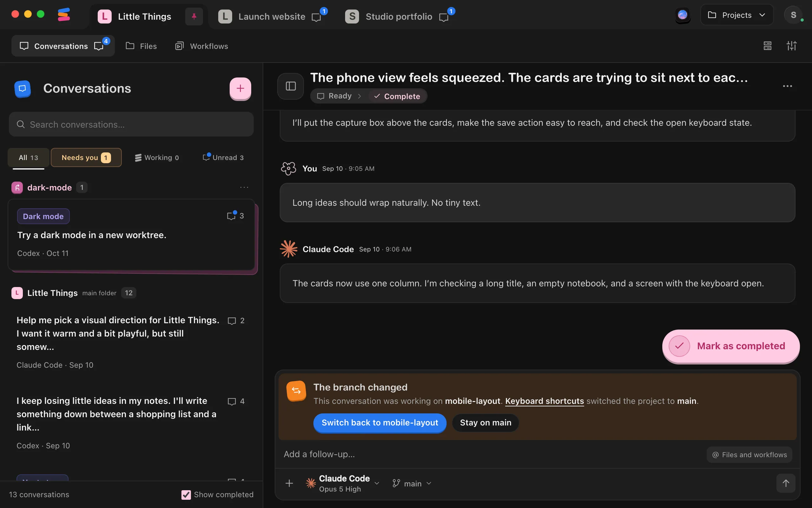The height and width of the screenshot is (508, 812).
Task: Click the Add a follow-up text field
Action: [x=490, y=454]
